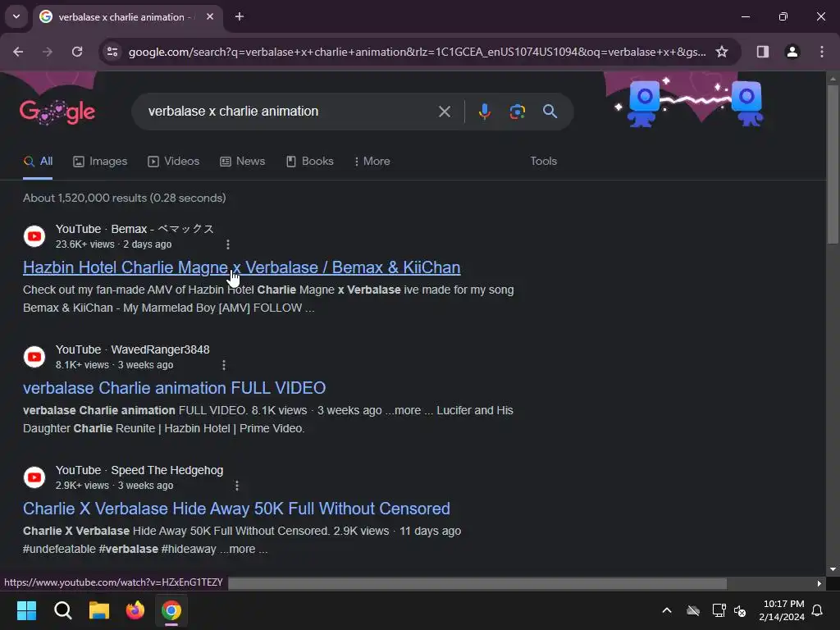Screen dimensions: 840x630
Task: Open the Chrome profile icon
Action: (x=792, y=52)
